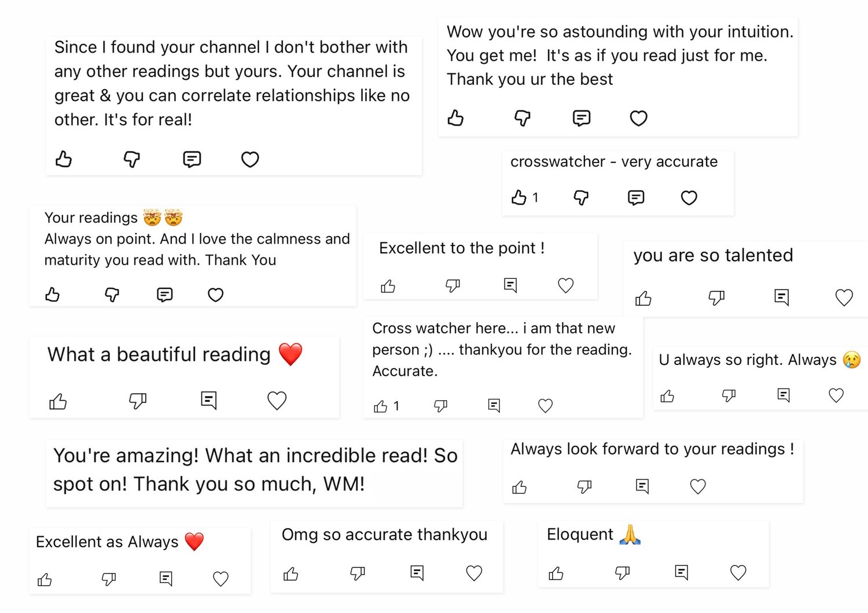868x613 pixels.
Task: Thumbs up the "Eloquent" comment
Action: [556, 573]
